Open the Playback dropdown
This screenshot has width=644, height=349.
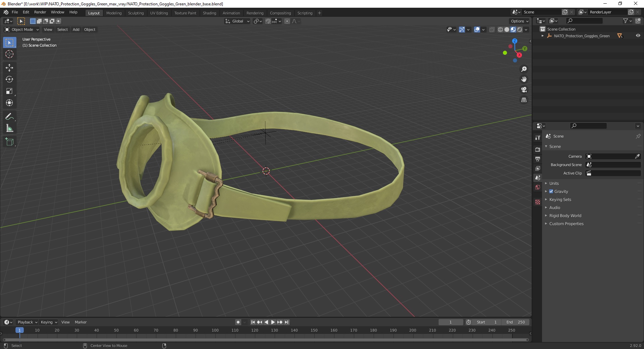(27, 322)
